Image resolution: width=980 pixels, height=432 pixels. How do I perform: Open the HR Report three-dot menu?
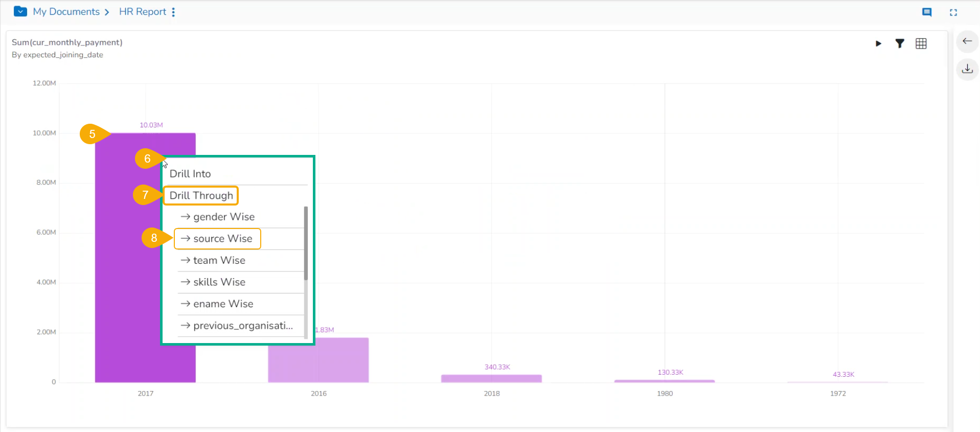tap(173, 12)
